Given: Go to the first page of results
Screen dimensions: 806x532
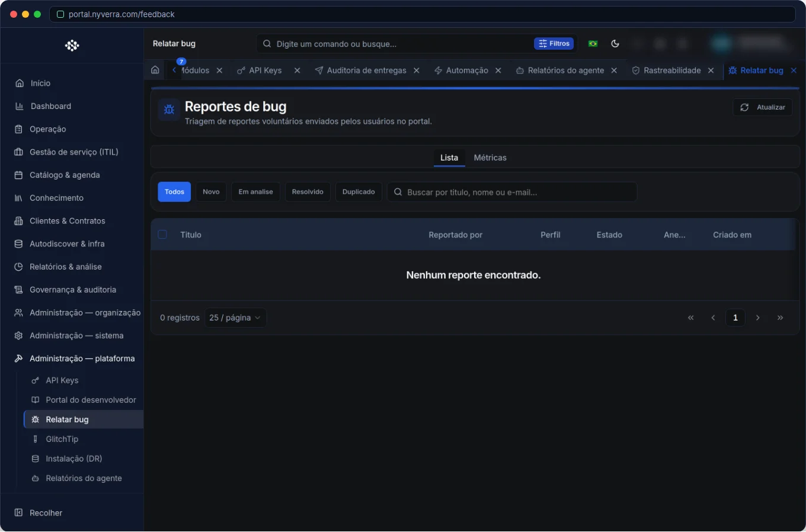Looking at the screenshot, I should [x=690, y=318].
